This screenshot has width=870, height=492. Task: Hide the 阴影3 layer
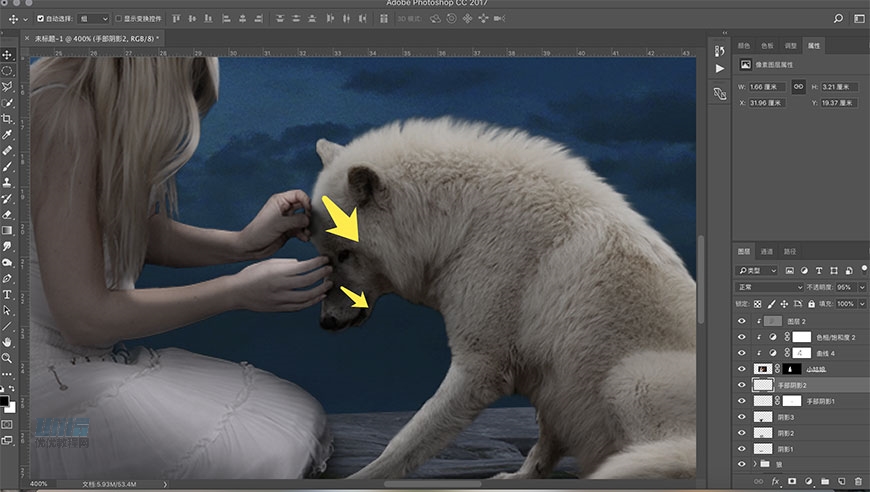(x=742, y=417)
